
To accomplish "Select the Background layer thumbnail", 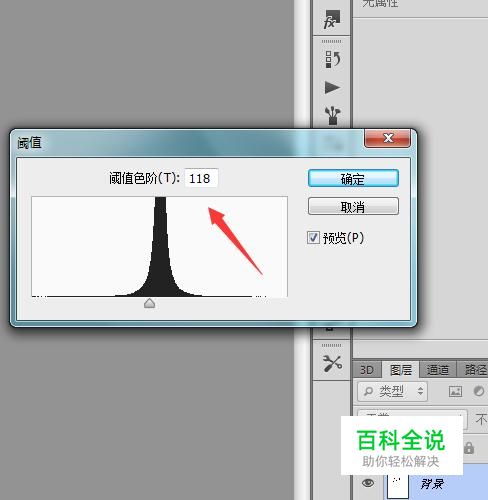I will coord(398,485).
